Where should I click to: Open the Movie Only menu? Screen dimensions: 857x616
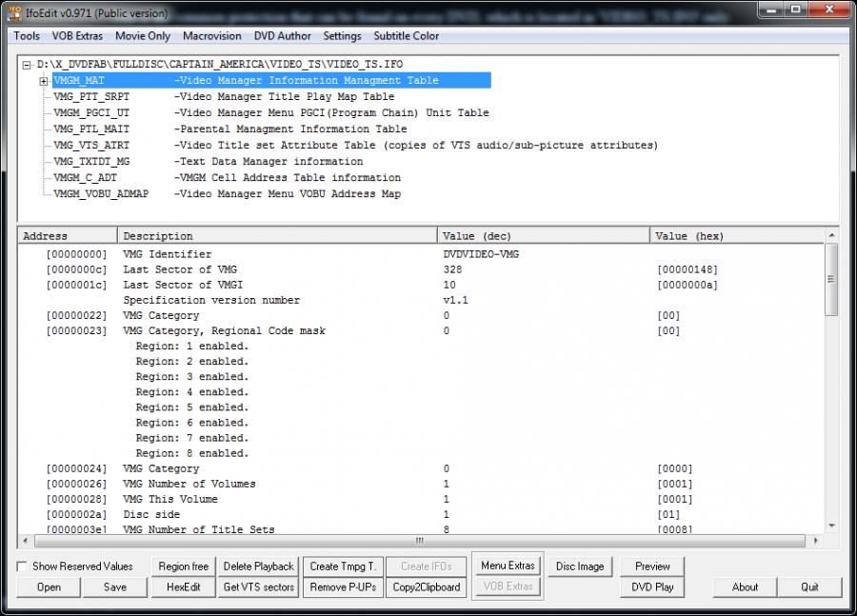click(143, 35)
